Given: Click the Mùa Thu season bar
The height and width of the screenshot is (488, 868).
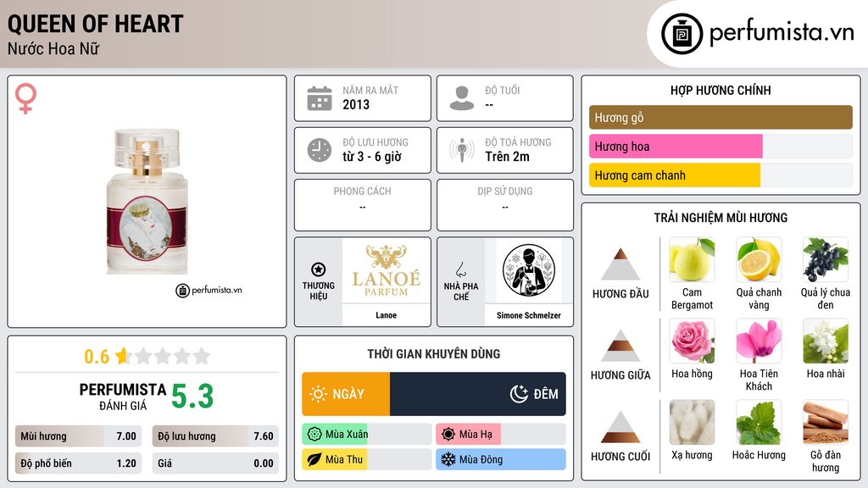Looking at the screenshot, I should (367, 459).
